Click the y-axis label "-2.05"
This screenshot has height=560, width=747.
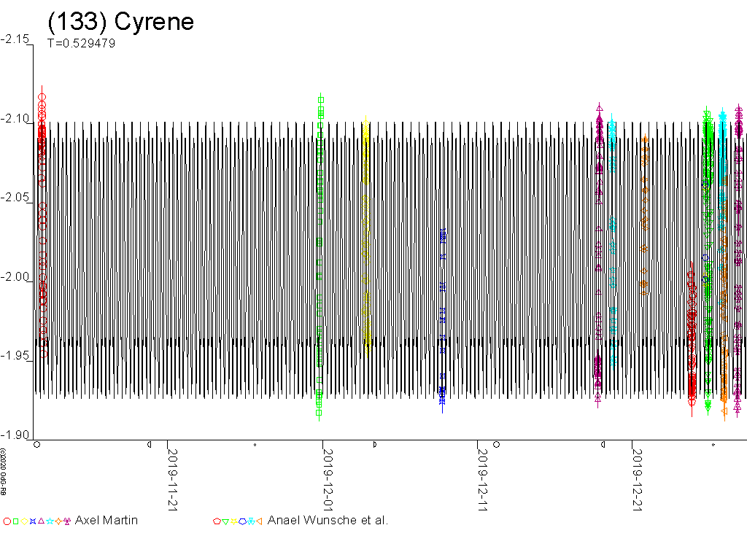(x=15, y=198)
